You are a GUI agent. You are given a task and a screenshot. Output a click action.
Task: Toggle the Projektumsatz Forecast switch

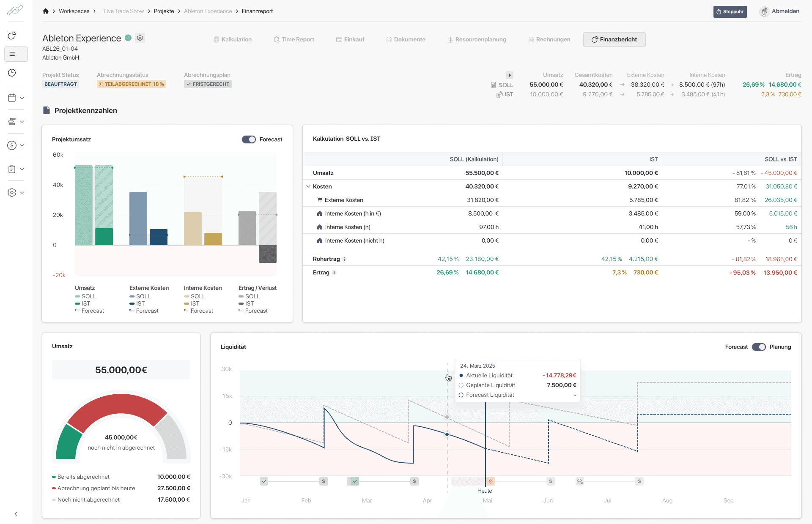249,139
